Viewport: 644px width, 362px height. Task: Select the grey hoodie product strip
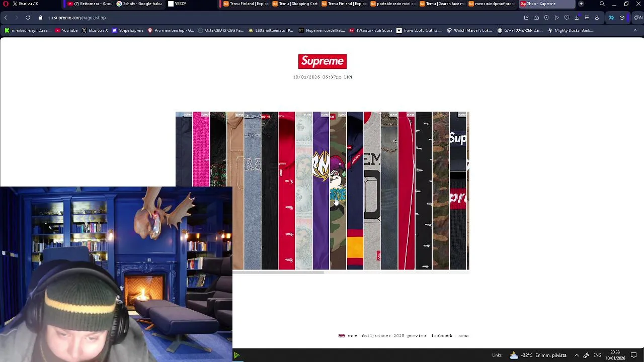372,191
